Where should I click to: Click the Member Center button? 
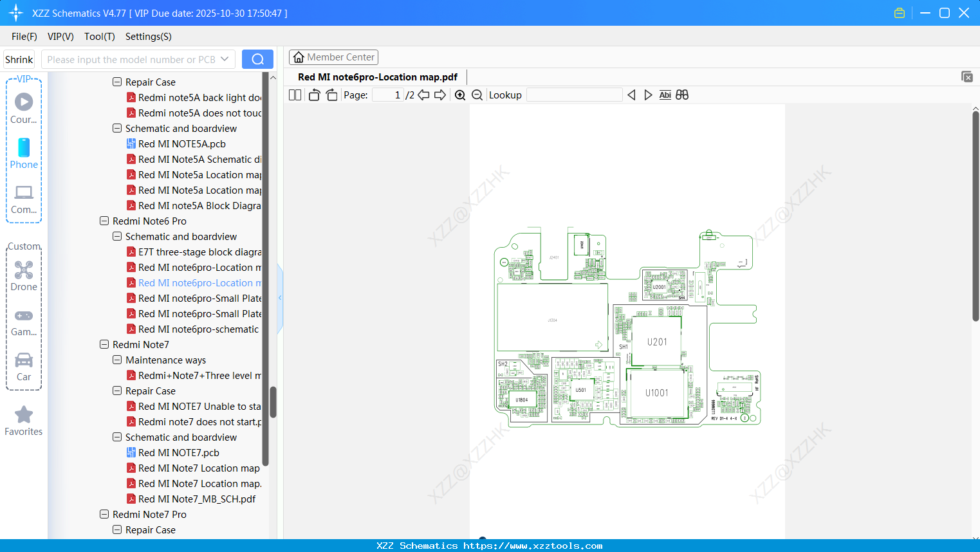click(333, 57)
